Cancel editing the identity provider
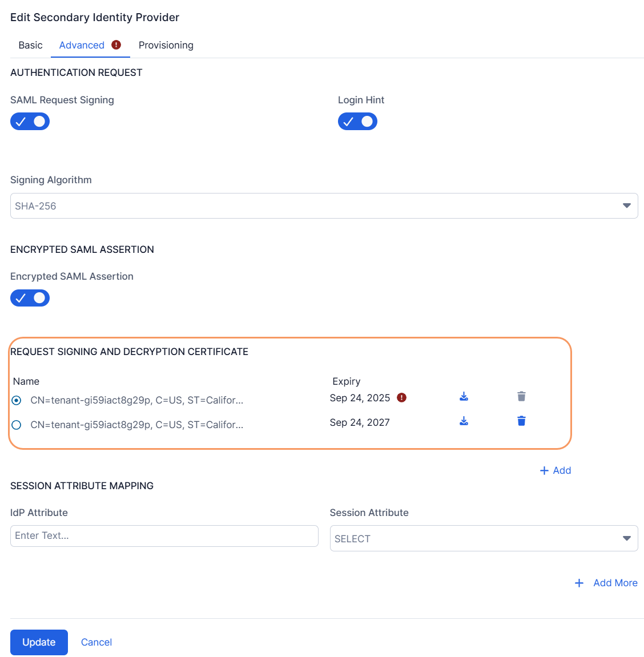This screenshot has height=657, width=644. 96,642
